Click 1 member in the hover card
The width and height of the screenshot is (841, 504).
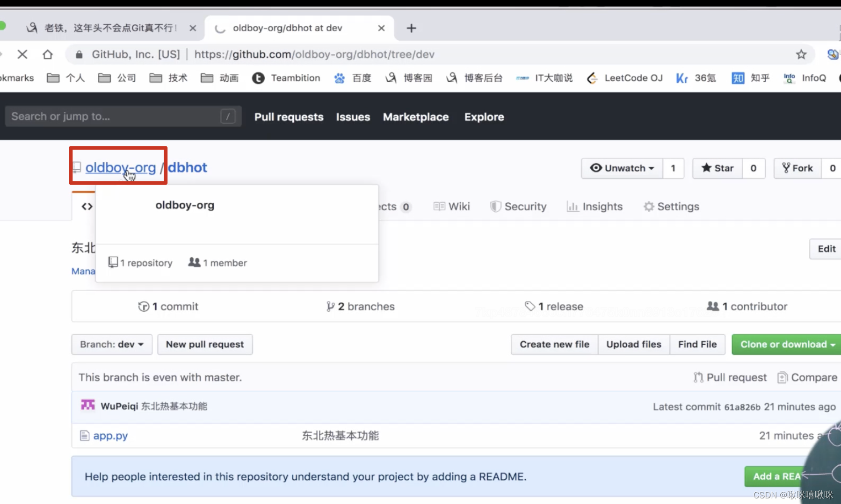[x=217, y=263]
